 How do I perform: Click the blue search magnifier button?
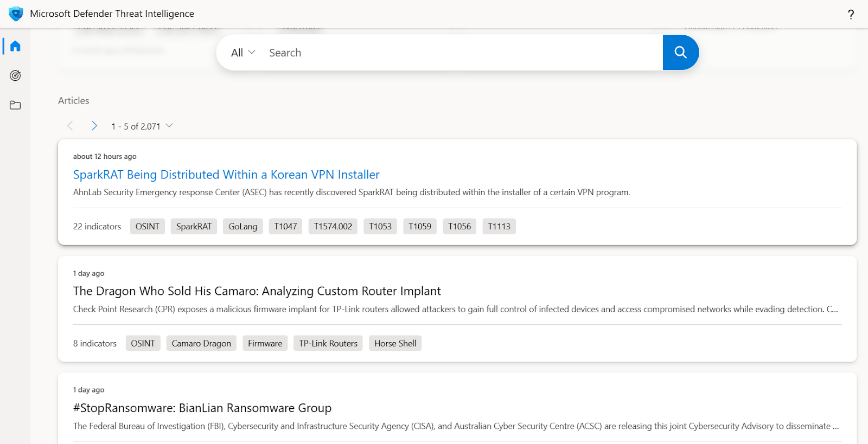point(680,52)
